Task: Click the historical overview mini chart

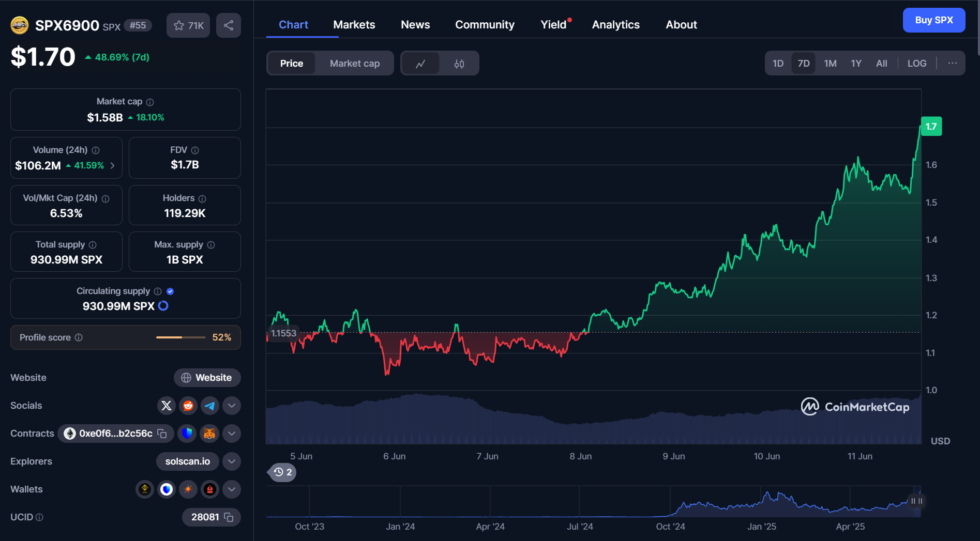Action: (593, 501)
